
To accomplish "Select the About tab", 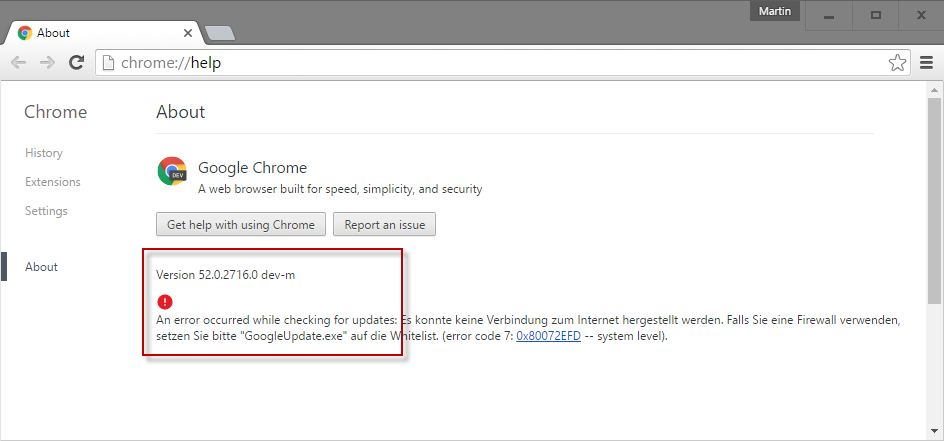I will point(105,33).
